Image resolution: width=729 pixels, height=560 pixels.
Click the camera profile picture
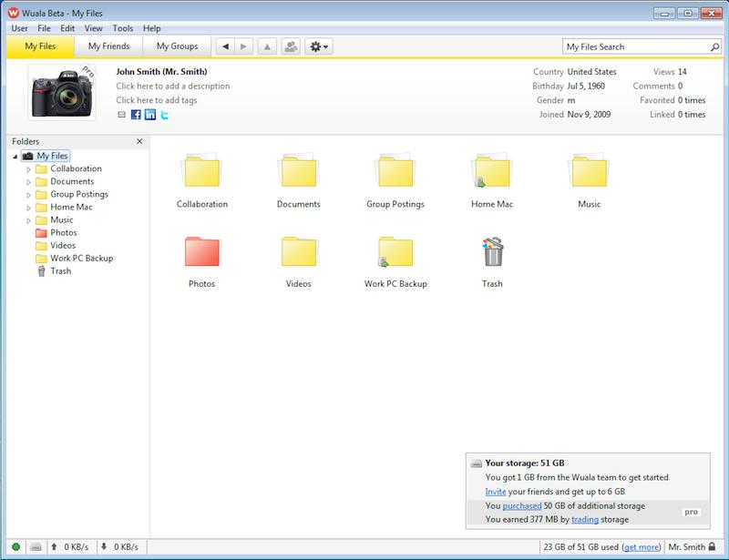tap(62, 93)
